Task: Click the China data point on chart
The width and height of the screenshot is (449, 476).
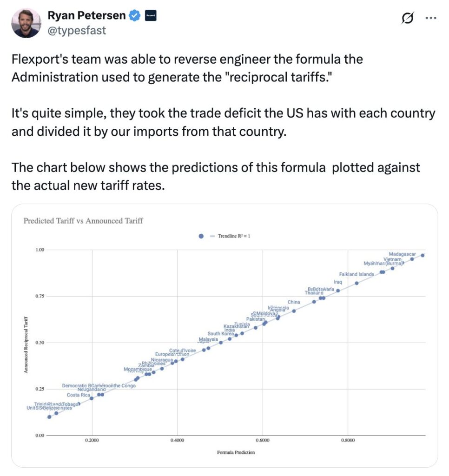Action: (x=294, y=311)
